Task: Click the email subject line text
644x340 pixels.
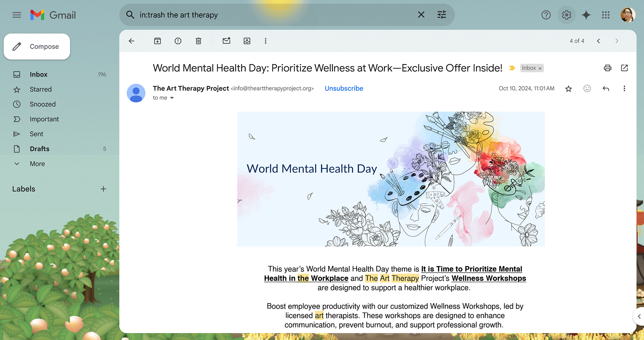Action: [328, 68]
